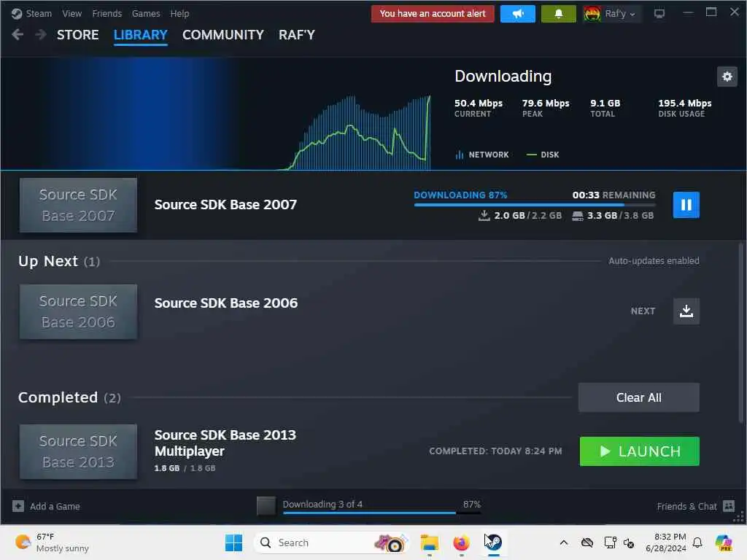Image resolution: width=747 pixels, height=560 pixels.
Task: Open Windows Start menu
Action: point(233,542)
